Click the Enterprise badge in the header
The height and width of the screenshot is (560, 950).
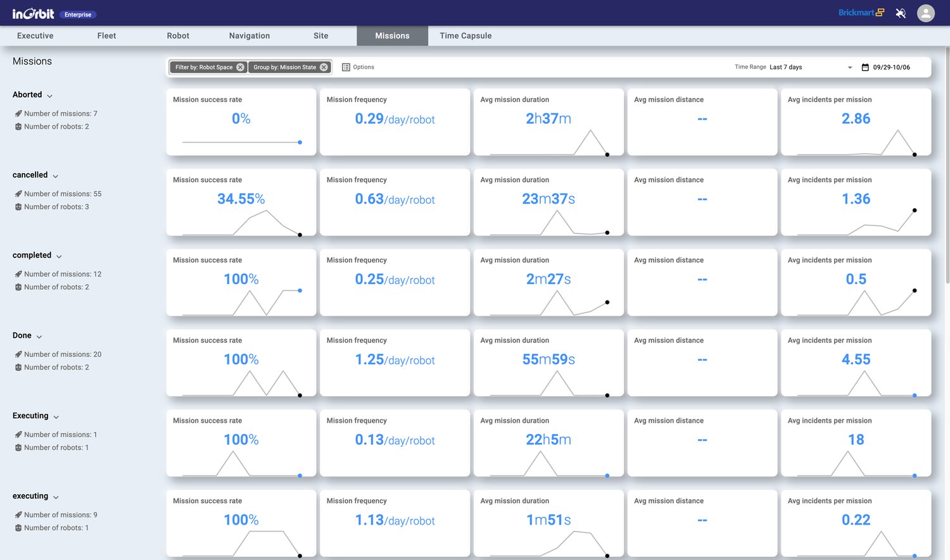tap(78, 15)
